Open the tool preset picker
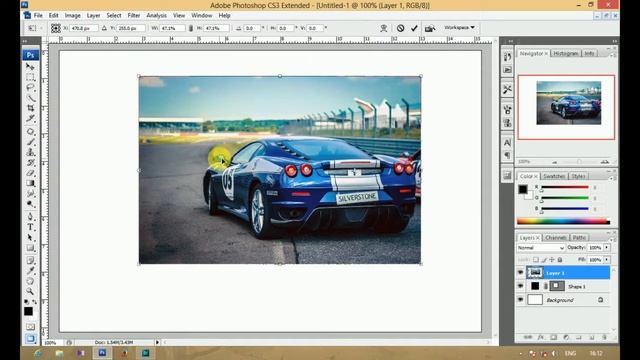 coord(34,28)
